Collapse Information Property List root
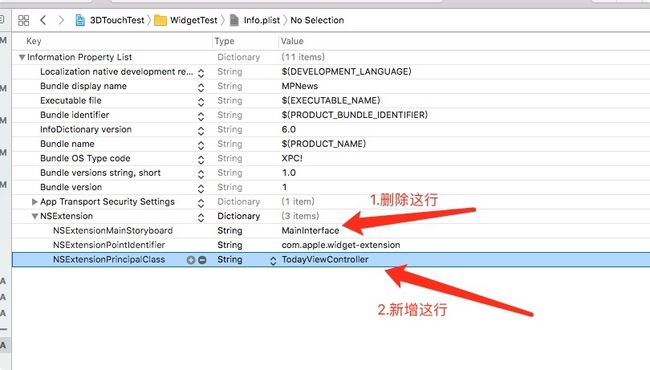Viewport: 650px width, 370px height. [x=22, y=57]
